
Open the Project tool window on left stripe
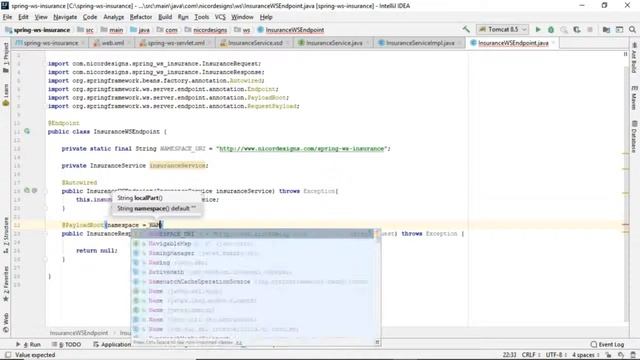(x=6, y=57)
